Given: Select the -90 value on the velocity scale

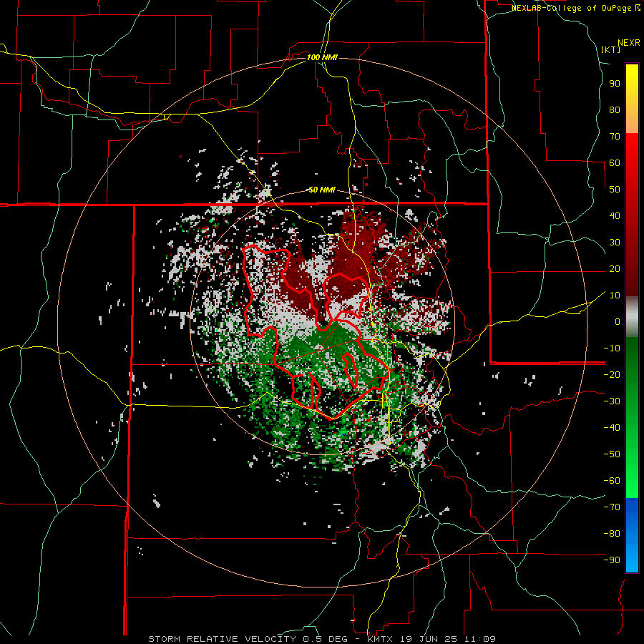Looking at the screenshot, I should [x=612, y=560].
